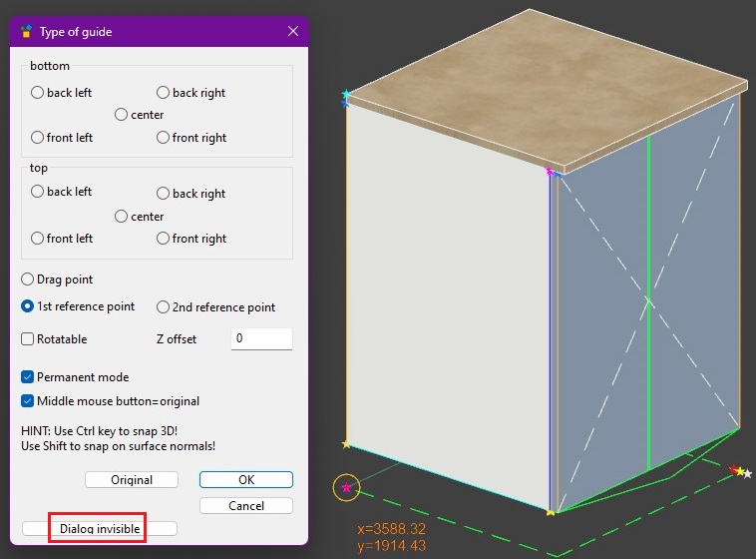Click cyan star at top-left cabinet corner
This screenshot has width=756, height=559.
tap(346, 93)
